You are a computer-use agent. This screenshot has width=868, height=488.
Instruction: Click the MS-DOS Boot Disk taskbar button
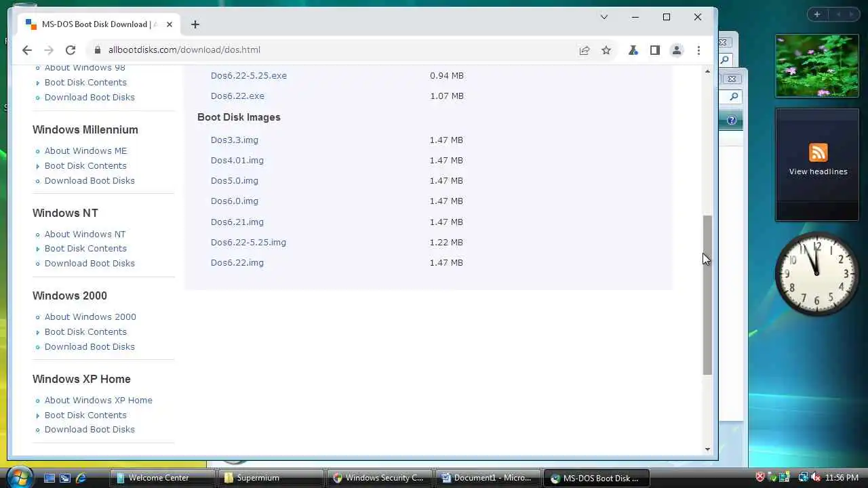click(x=597, y=478)
